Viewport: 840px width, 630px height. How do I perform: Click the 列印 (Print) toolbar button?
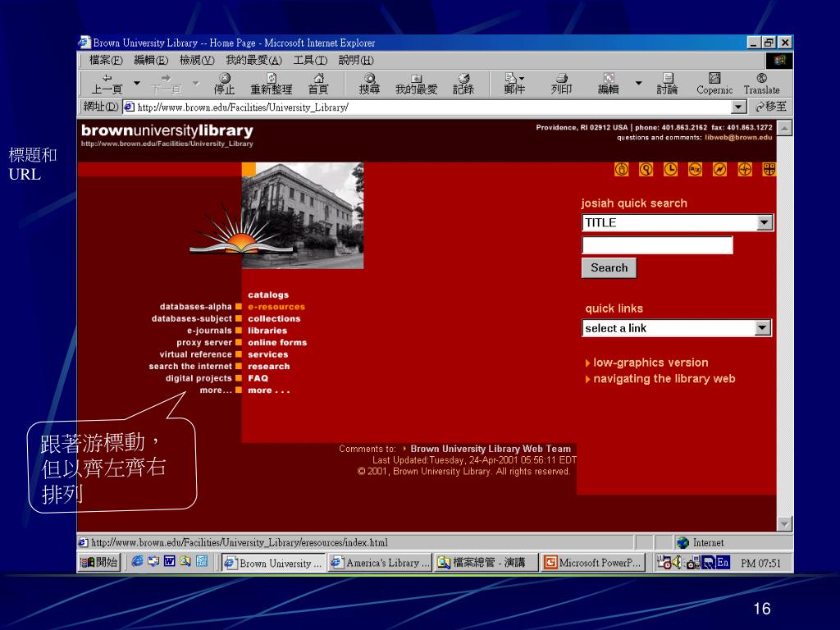(561, 84)
